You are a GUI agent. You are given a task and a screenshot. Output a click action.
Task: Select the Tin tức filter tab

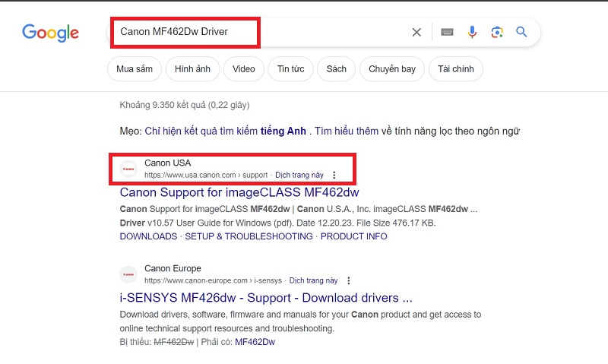point(290,69)
